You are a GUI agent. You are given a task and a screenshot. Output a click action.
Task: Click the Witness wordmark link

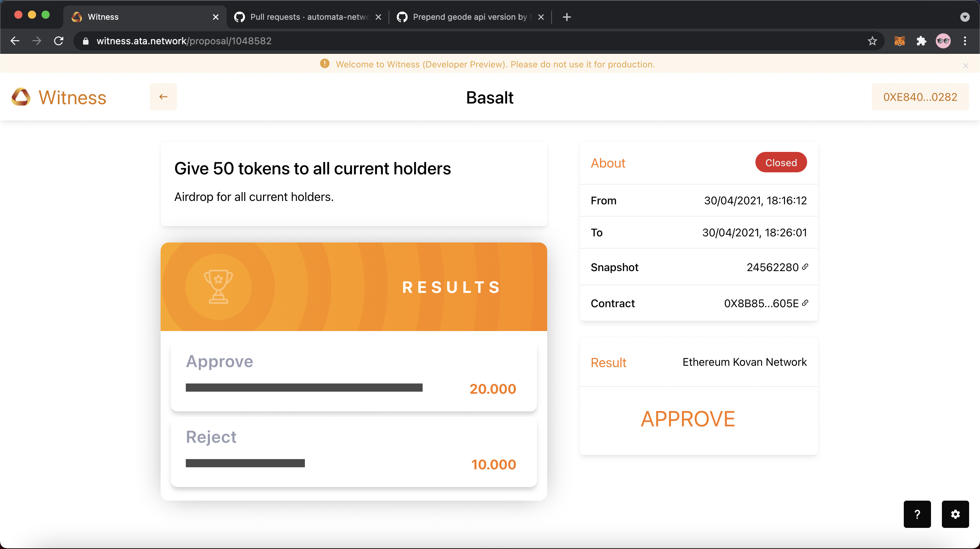72,97
